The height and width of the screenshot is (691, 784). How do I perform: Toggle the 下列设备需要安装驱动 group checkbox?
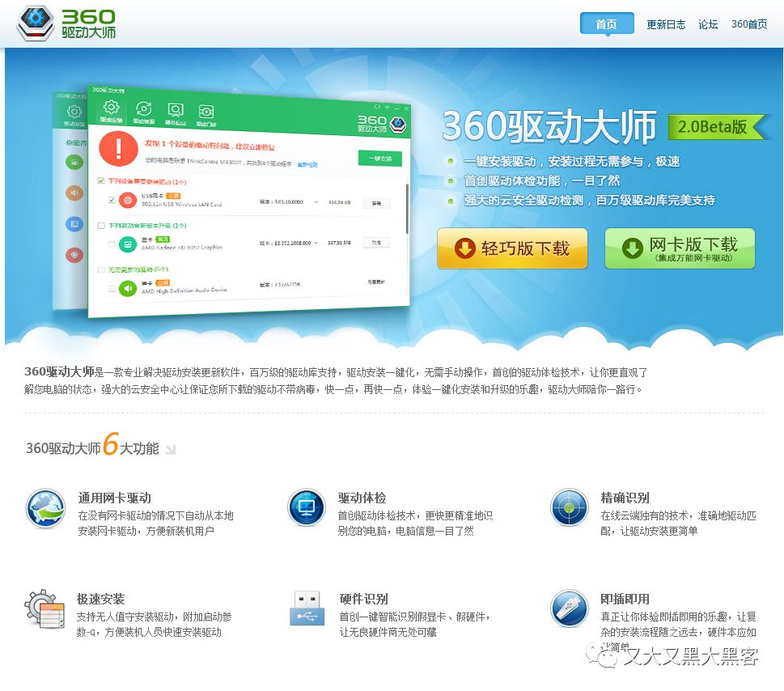(101, 180)
